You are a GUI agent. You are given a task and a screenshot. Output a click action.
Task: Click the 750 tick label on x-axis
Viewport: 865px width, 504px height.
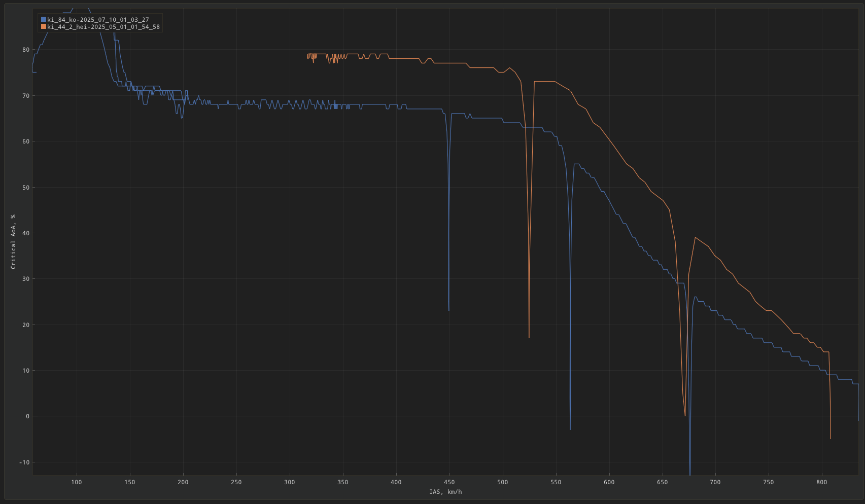769,482
